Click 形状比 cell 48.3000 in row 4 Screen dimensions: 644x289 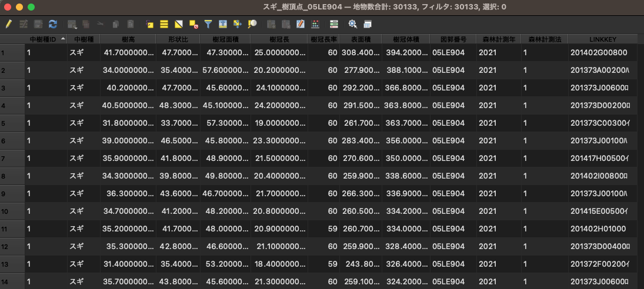click(x=178, y=105)
